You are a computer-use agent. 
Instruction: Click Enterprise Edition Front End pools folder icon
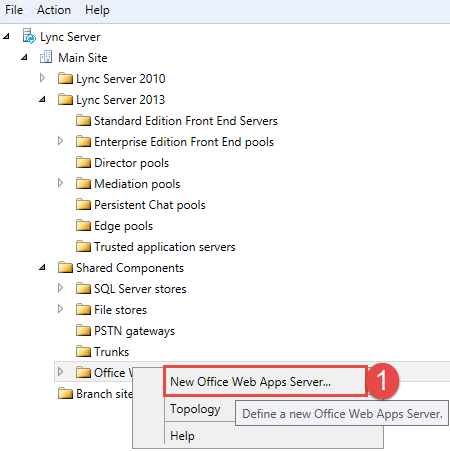coord(83,142)
